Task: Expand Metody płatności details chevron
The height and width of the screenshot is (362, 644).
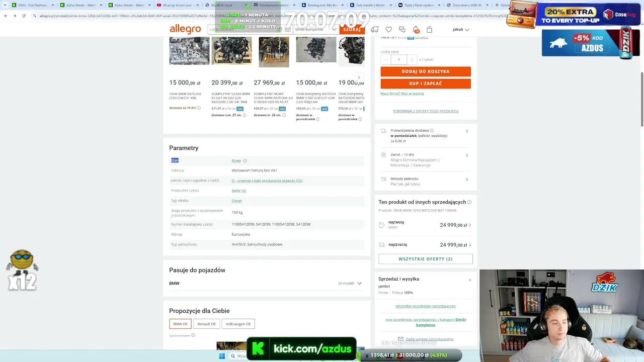Action: pos(467,179)
